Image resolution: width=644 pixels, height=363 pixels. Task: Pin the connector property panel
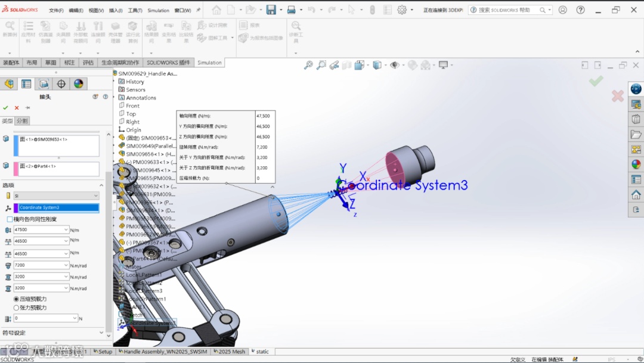(x=27, y=107)
